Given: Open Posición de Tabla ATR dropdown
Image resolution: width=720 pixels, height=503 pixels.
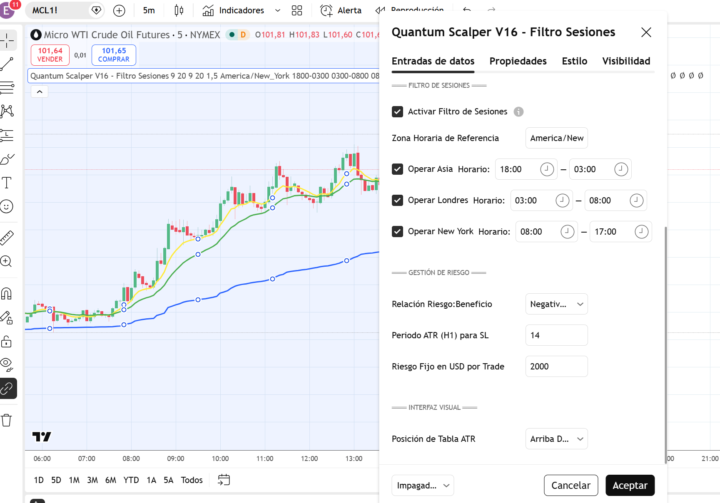Looking at the screenshot, I should click(556, 439).
